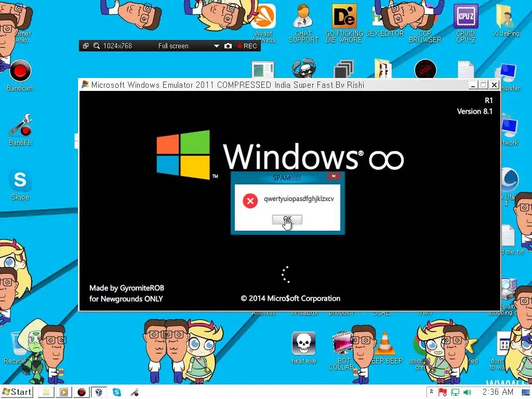Open the volume speaker tray icon
The width and height of the screenshot is (532, 399).
[x=467, y=393]
